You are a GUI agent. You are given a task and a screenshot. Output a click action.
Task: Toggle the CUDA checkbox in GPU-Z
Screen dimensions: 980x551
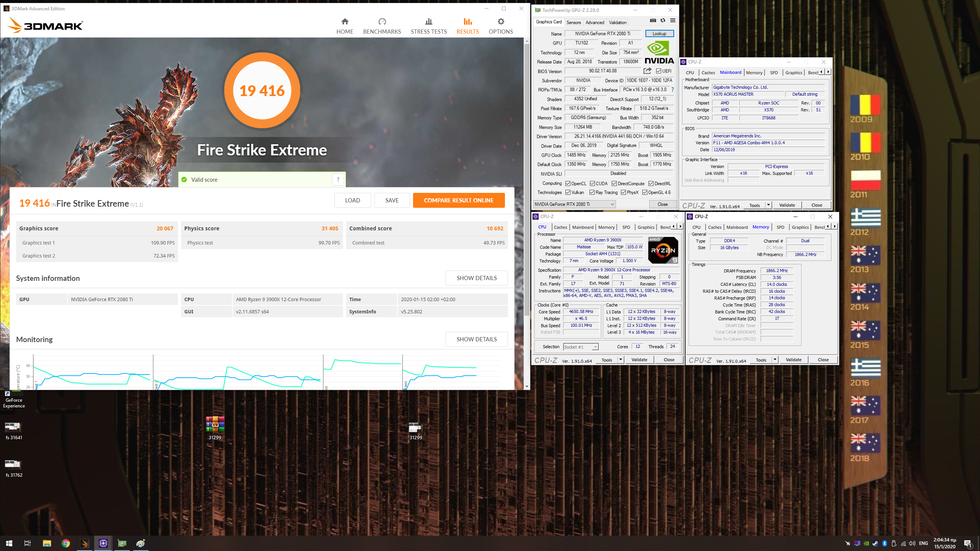(x=593, y=183)
